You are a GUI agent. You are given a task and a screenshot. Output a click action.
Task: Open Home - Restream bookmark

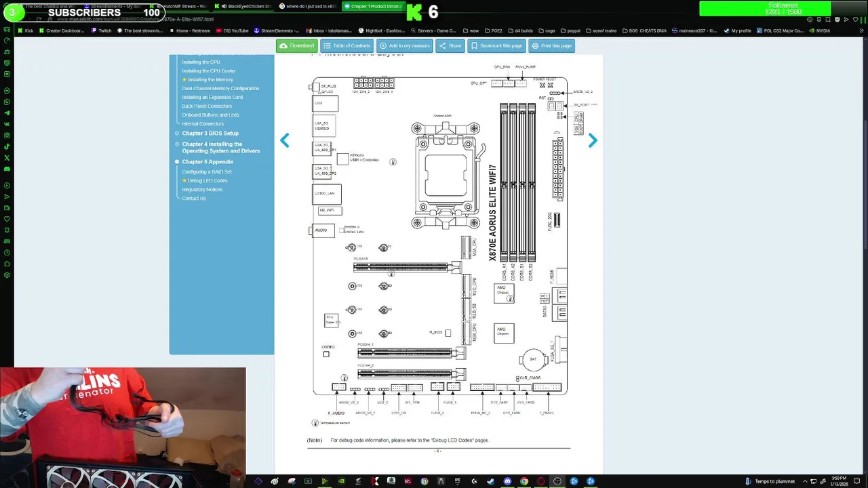point(190,30)
